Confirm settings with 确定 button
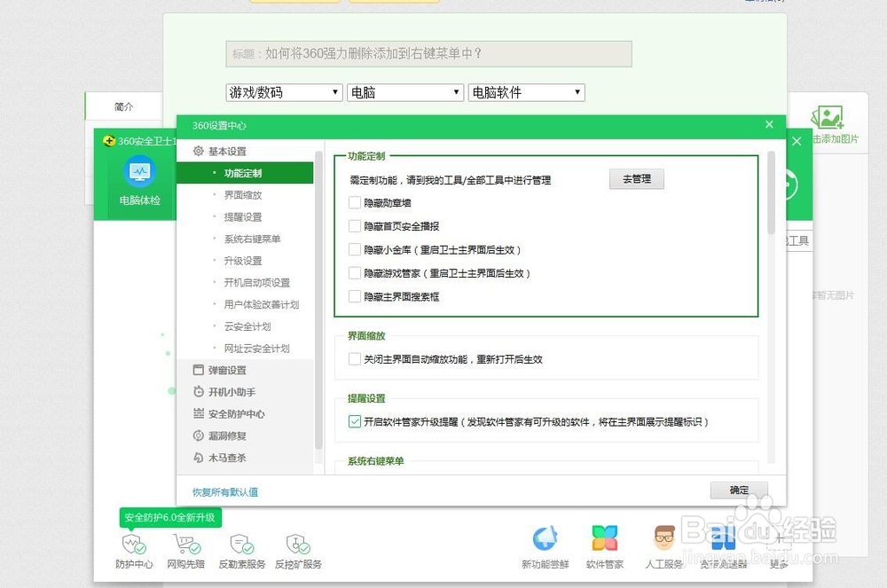This screenshot has height=588, width=887. [739, 490]
